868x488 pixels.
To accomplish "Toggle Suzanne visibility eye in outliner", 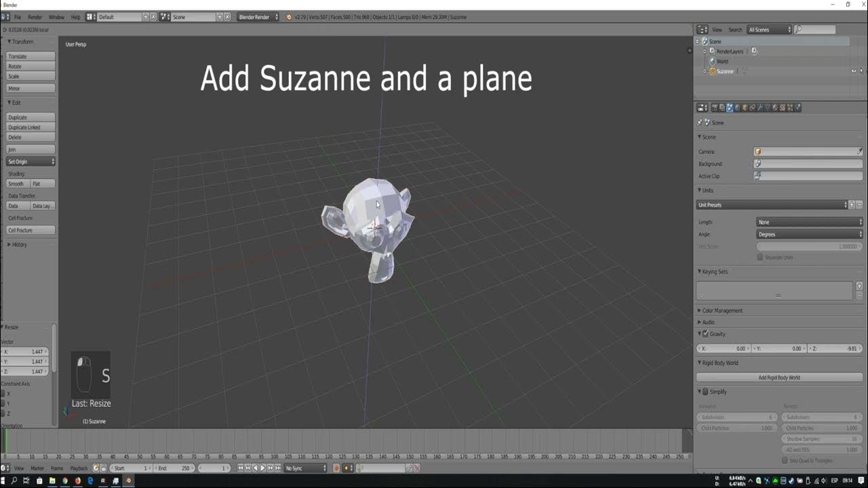I will 854,71.
